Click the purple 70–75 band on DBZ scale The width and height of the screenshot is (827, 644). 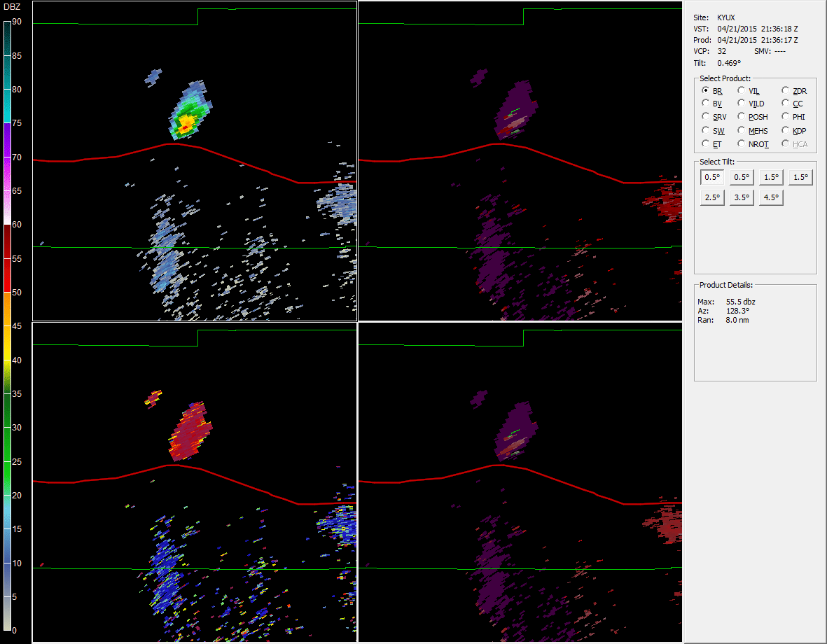[8, 140]
